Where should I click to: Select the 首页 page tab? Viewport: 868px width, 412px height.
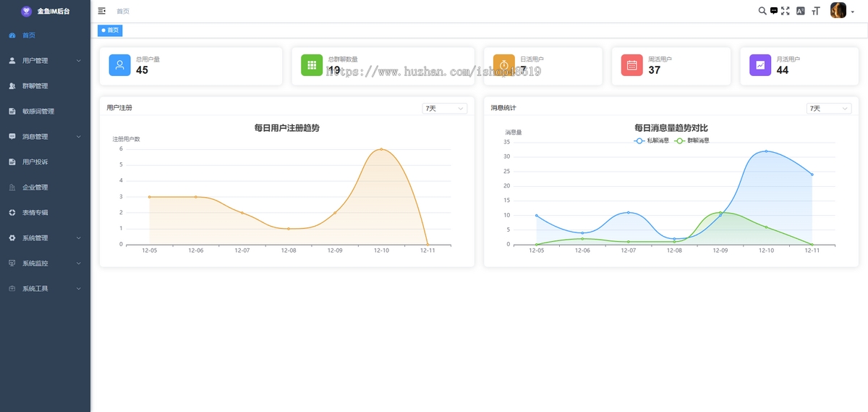point(111,30)
